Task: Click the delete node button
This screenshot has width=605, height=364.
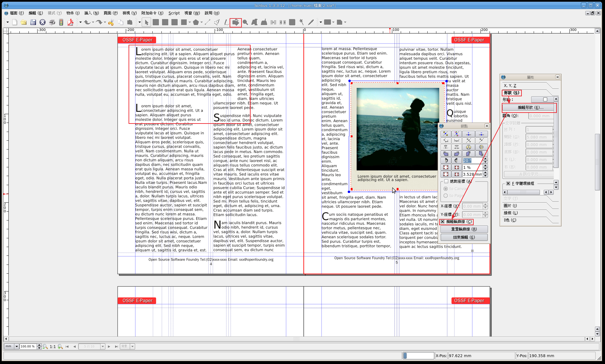Action: [481, 134]
